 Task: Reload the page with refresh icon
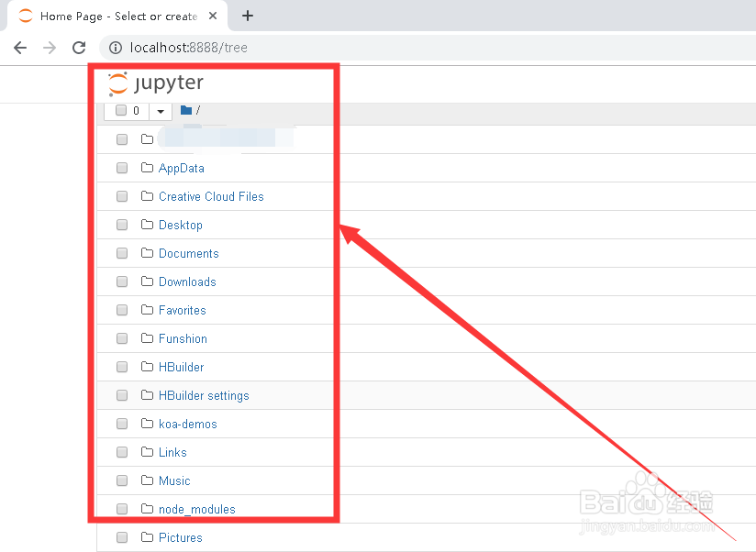[79, 48]
